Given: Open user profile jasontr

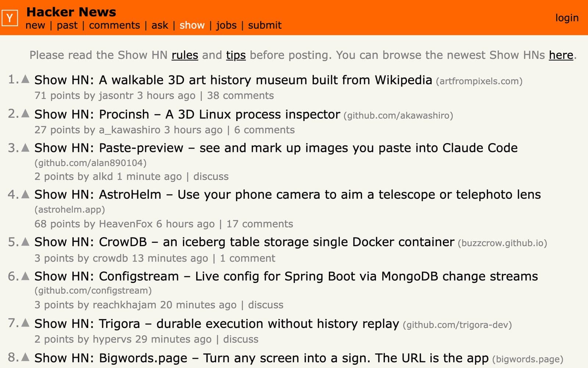Looking at the screenshot, I should point(116,96).
